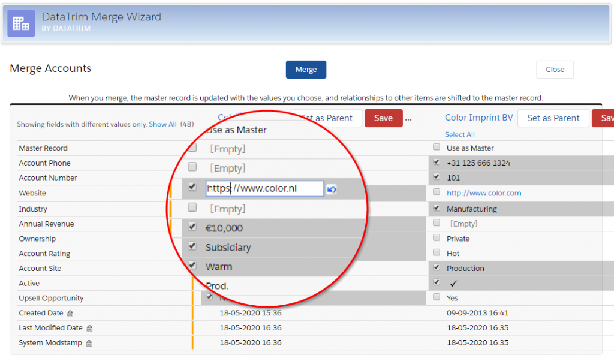This screenshot has height=364, width=614.
Task: Click into the https://www.color.nl website input
Action: click(x=264, y=189)
